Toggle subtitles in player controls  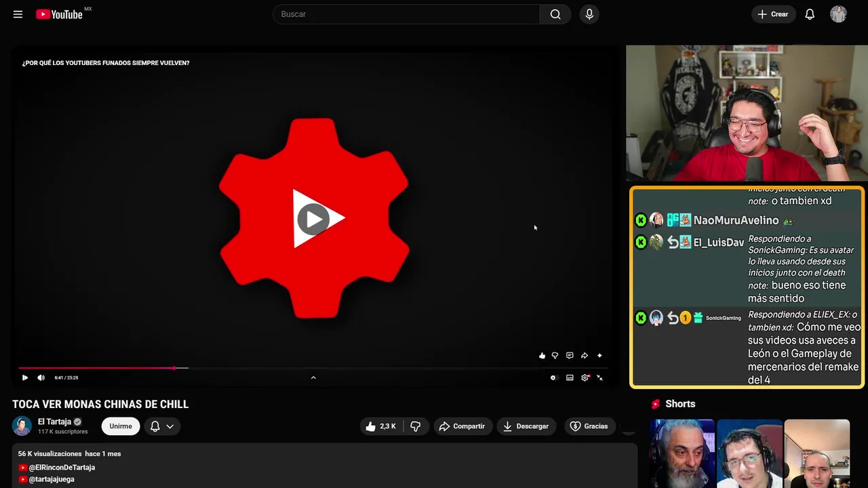(570, 378)
